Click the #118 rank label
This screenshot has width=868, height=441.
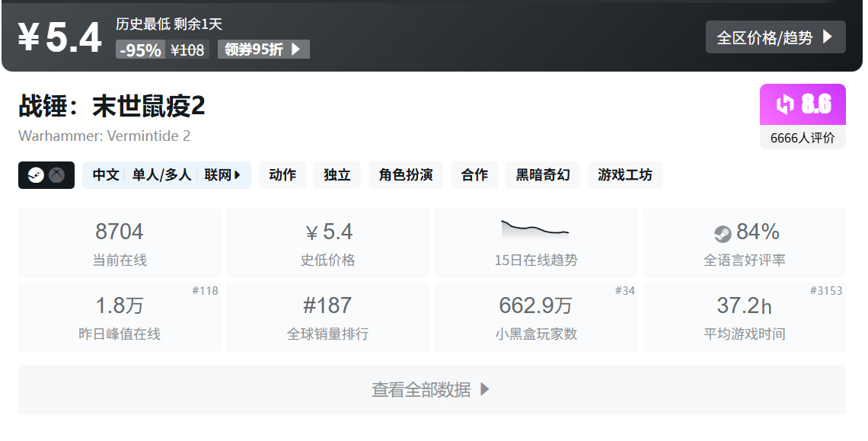click(205, 291)
